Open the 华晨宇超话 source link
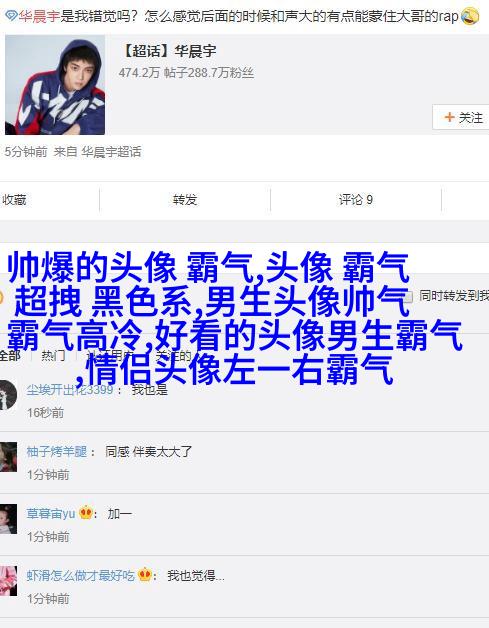Image resolution: width=489 pixels, height=628 pixels. click(x=111, y=152)
